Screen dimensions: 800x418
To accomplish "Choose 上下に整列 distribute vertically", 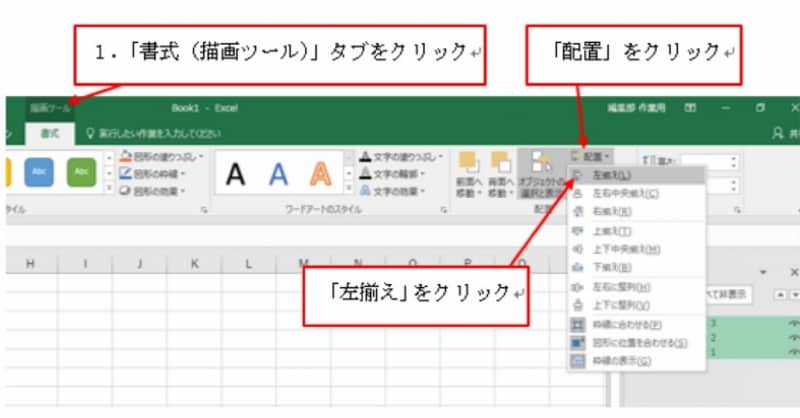I will [x=636, y=305].
